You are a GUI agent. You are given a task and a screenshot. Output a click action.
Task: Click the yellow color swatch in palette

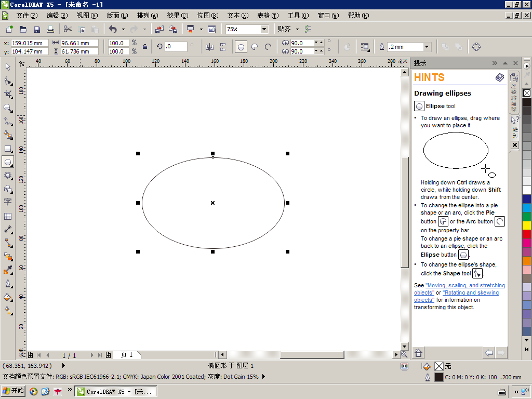click(527, 225)
